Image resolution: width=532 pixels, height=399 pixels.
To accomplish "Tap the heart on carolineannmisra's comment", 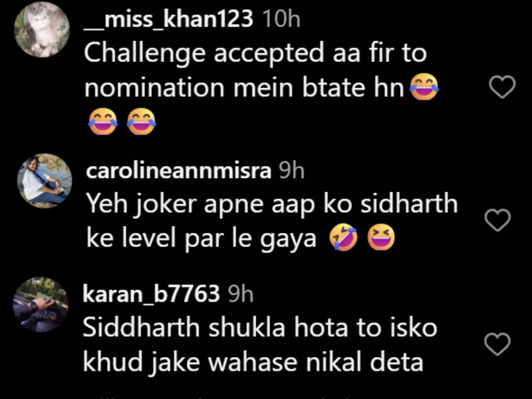I will tap(499, 220).
